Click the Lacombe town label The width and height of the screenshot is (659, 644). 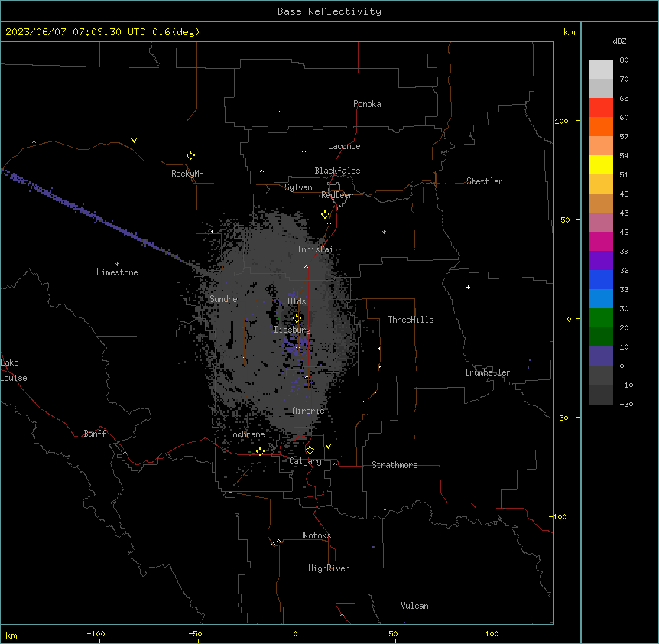[x=344, y=146]
